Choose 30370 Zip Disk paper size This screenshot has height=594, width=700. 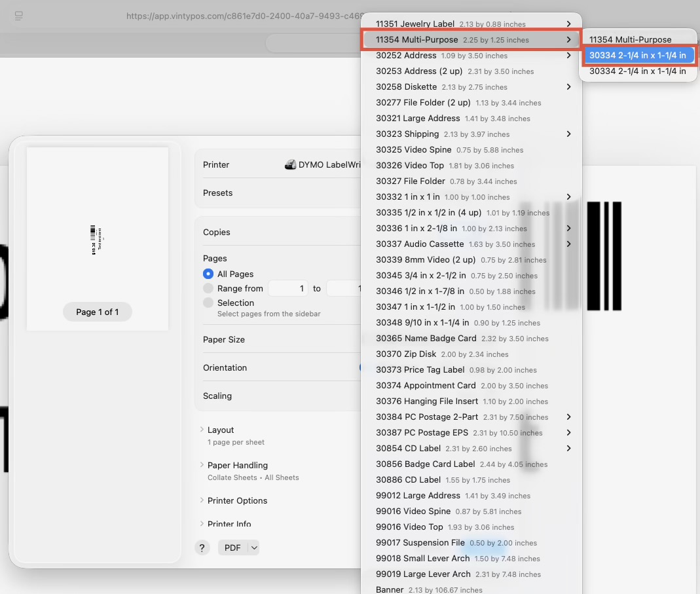471,354
